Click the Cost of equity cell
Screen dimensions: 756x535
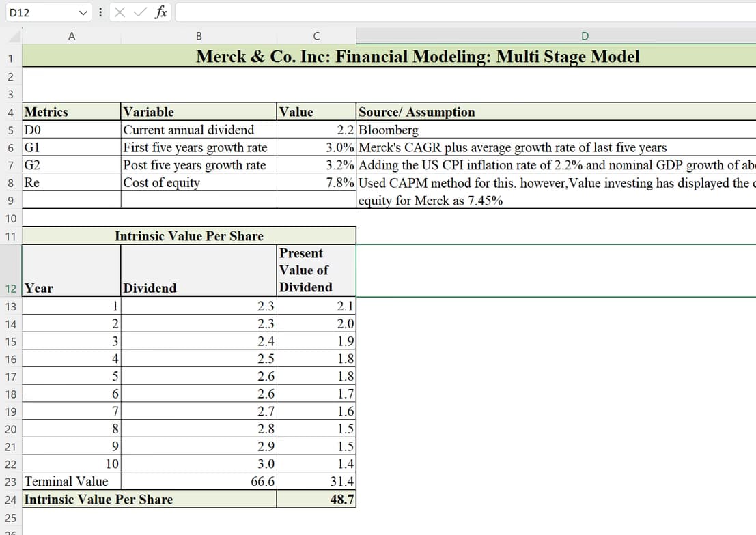click(x=198, y=182)
